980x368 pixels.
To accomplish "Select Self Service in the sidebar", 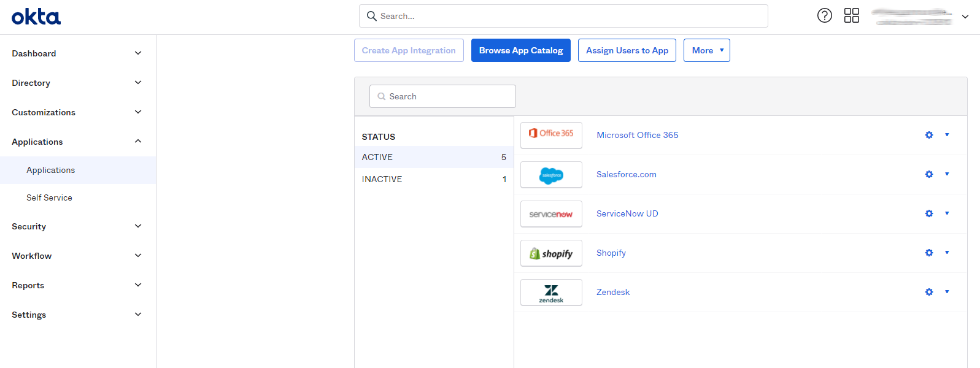I will coord(49,197).
